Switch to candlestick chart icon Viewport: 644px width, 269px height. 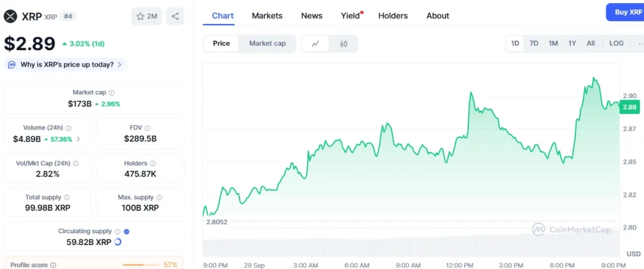[x=343, y=43]
